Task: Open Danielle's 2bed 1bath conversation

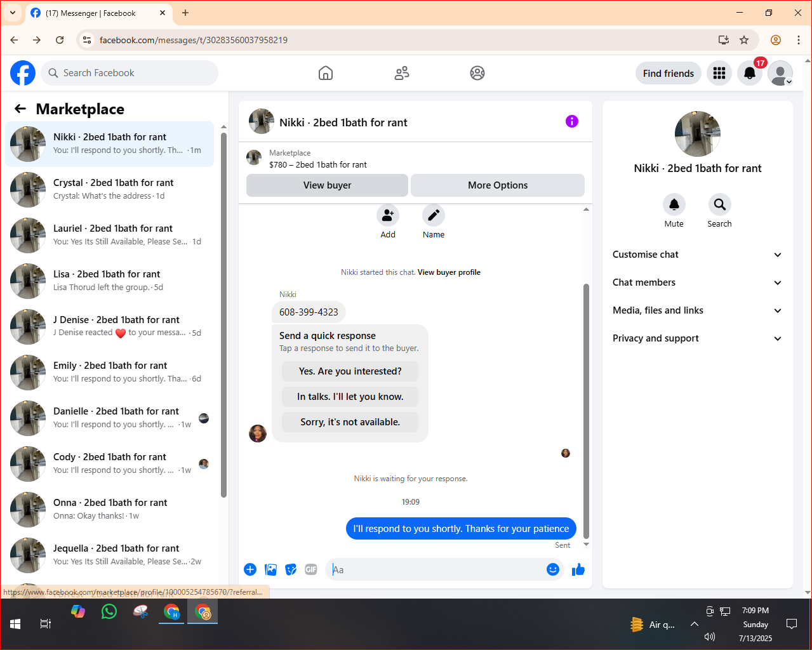Action: click(x=110, y=418)
